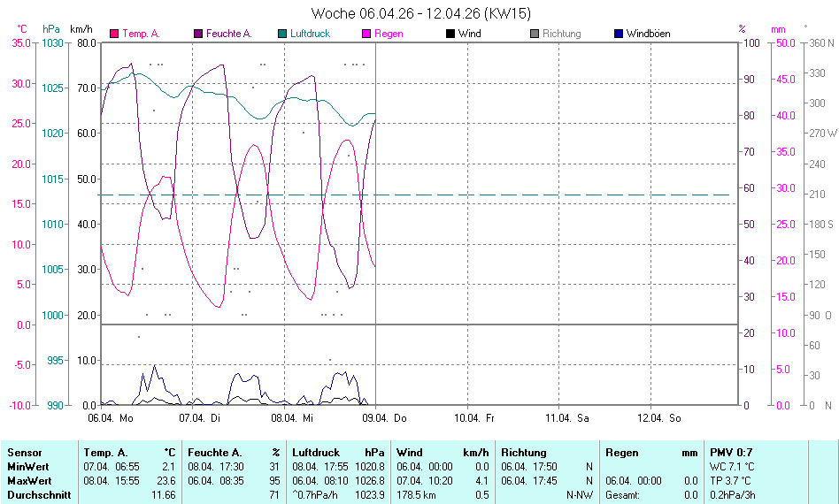Click the blue Windböen legend swatch

point(619,34)
